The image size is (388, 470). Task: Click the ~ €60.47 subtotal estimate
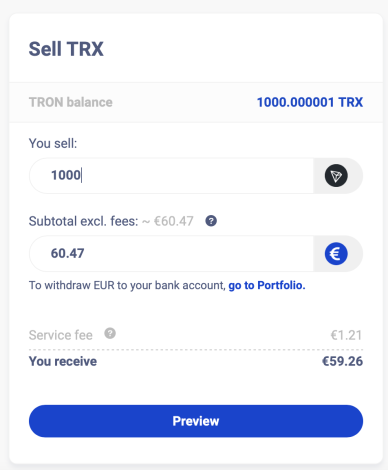(x=168, y=221)
